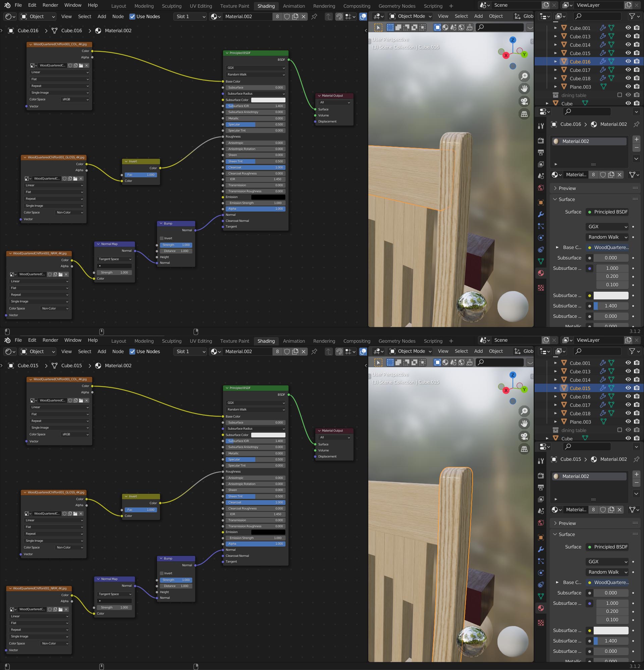Image resolution: width=644 pixels, height=670 pixels.
Task: Click the outliner search field
Action: click(597, 16)
